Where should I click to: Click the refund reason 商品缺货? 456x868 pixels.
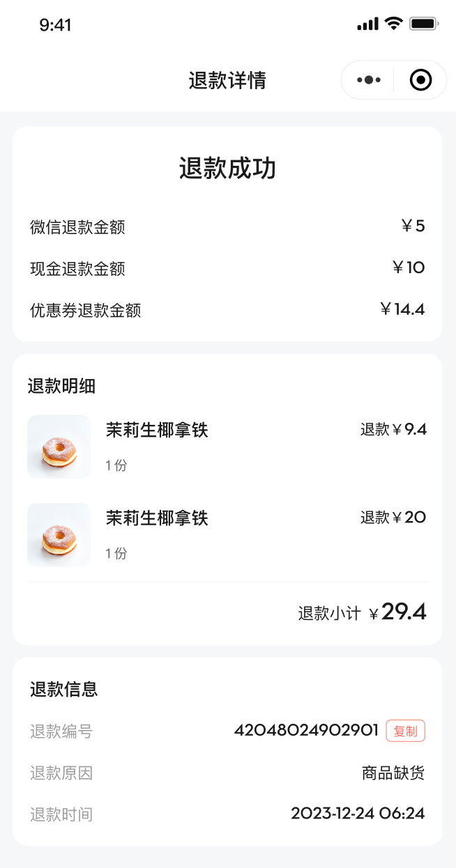(393, 773)
